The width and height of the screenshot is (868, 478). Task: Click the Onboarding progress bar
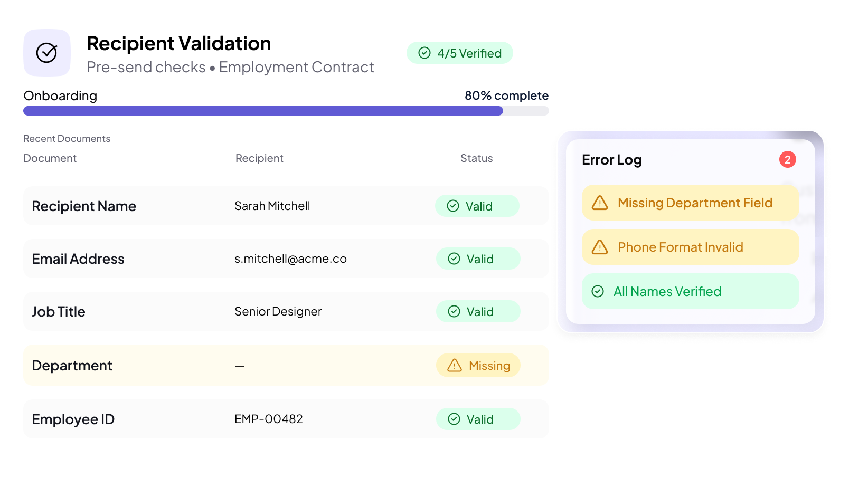tap(286, 111)
